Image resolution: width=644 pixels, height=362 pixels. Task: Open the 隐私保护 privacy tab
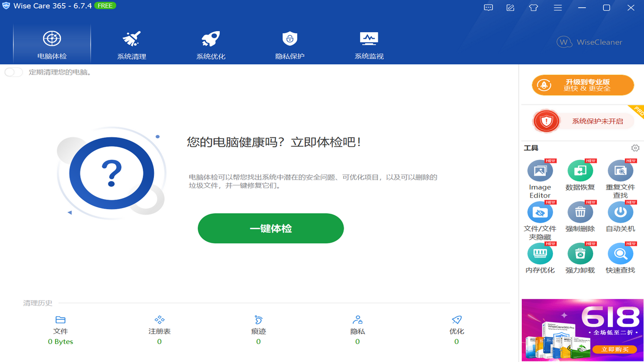click(290, 43)
